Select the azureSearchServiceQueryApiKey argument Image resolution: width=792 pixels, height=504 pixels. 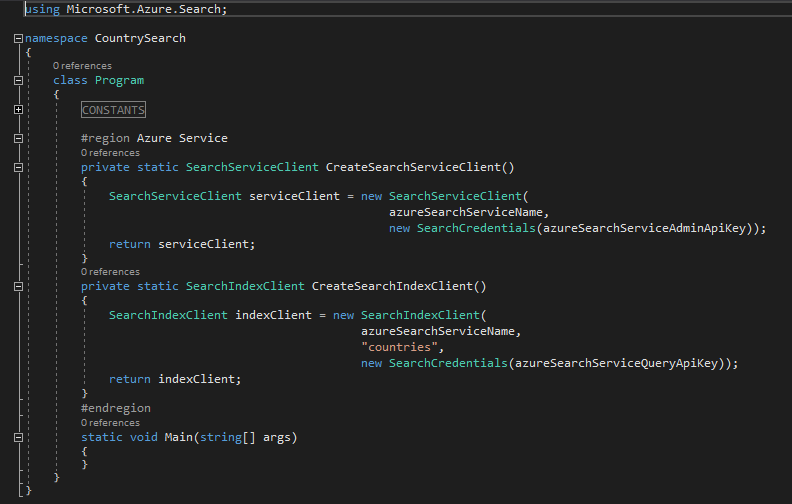click(x=617, y=363)
